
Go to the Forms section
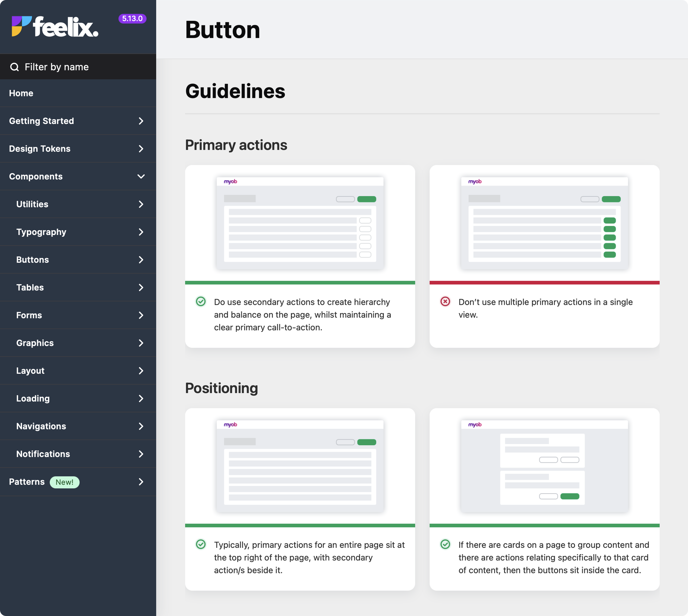click(x=29, y=315)
